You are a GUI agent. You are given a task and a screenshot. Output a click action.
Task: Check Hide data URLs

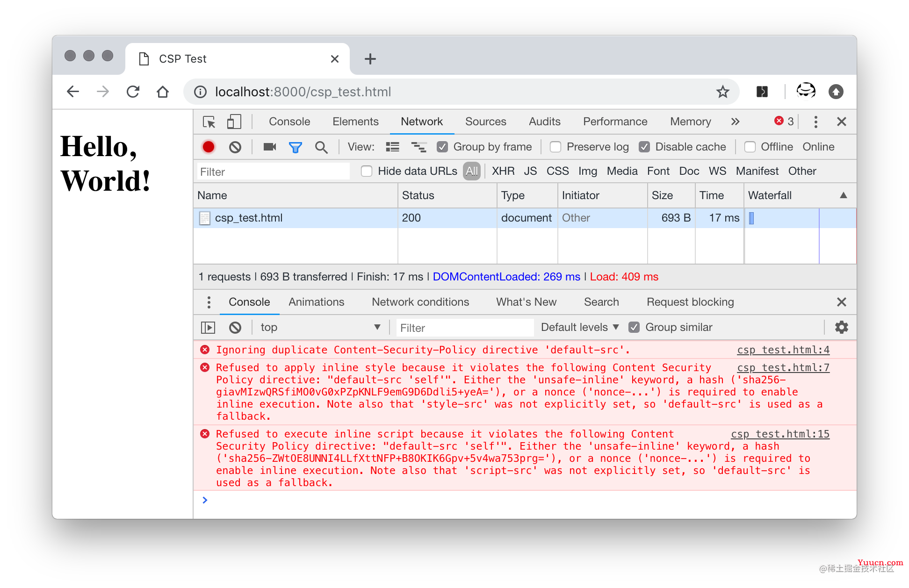pyautogui.click(x=367, y=172)
